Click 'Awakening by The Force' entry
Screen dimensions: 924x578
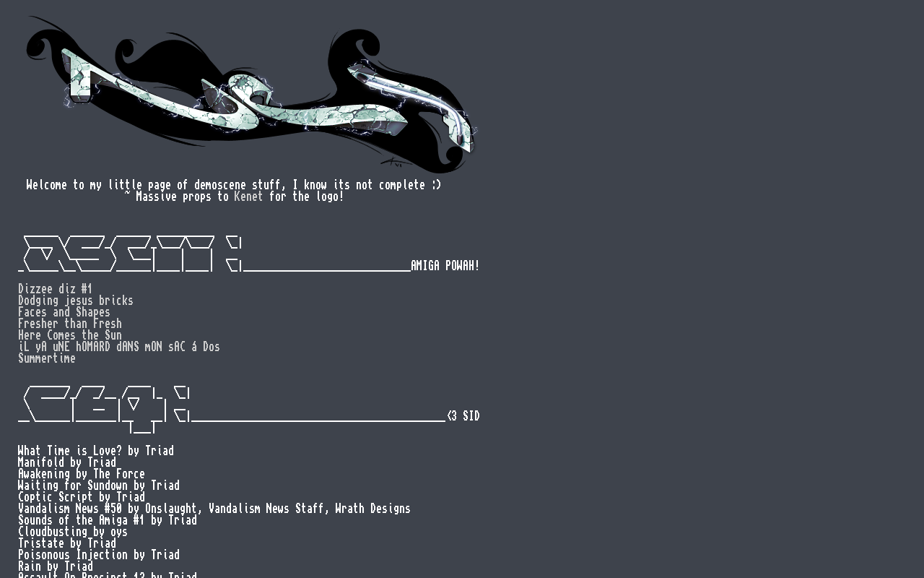(x=82, y=474)
